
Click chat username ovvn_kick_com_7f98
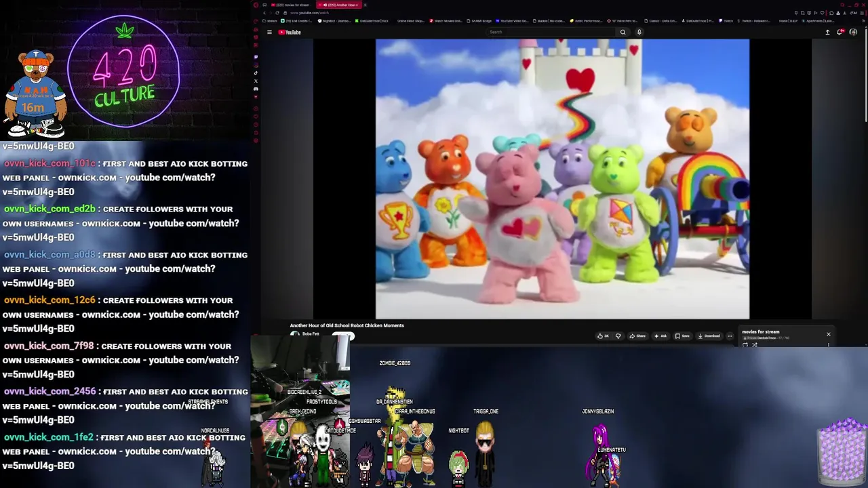coord(49,346)
